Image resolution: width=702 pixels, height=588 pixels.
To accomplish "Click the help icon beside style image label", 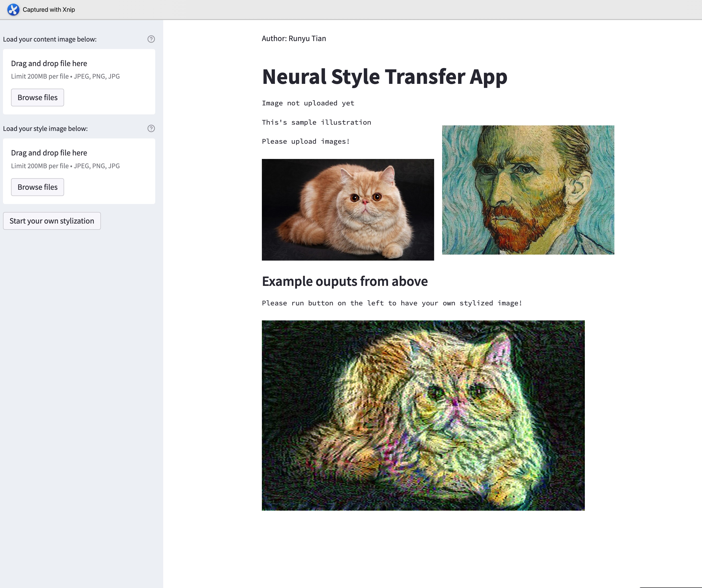I will tap(151, 128).
